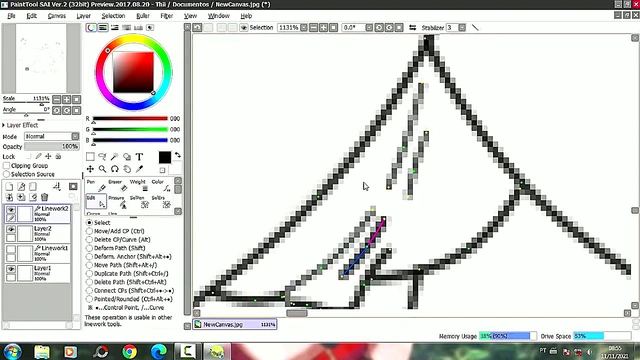Open the Stabilizer value dropdown
The width and height of the screenshot is (640, 360).
462,27
